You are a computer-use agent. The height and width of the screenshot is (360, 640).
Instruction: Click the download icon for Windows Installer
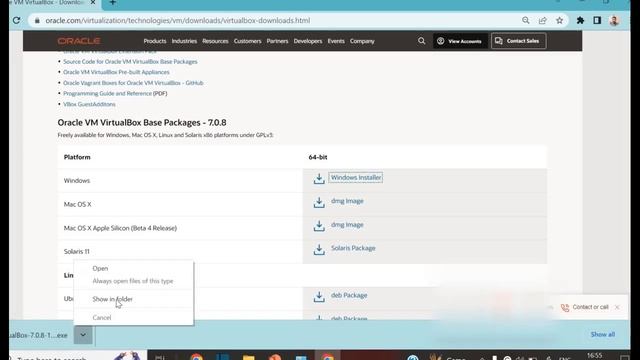pos(319,179)
